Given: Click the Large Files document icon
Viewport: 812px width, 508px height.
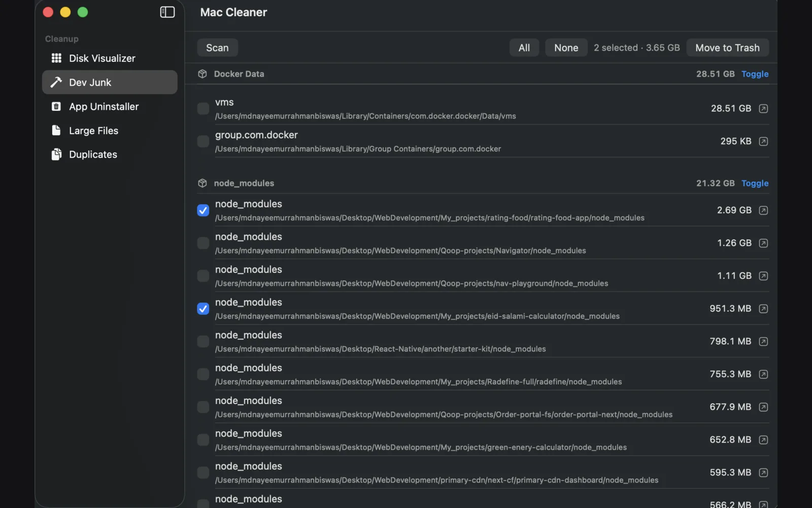Looking at the screenshot, I should coord(56,131).
